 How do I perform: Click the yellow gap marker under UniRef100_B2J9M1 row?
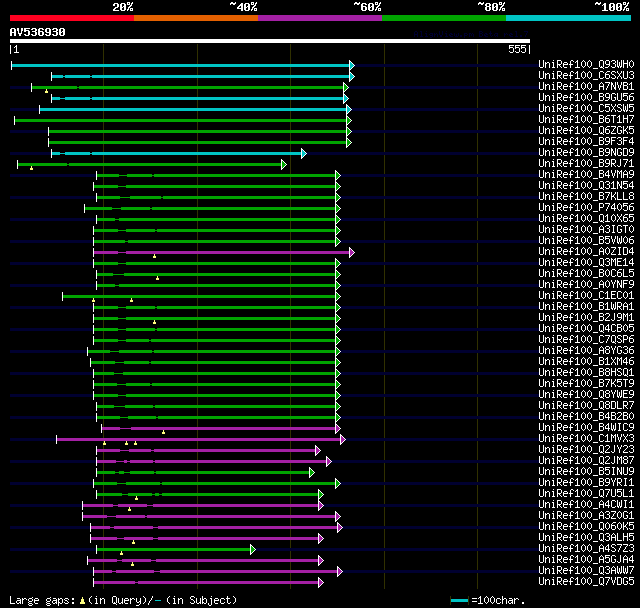pyautogui.click(x=154, y=322)
